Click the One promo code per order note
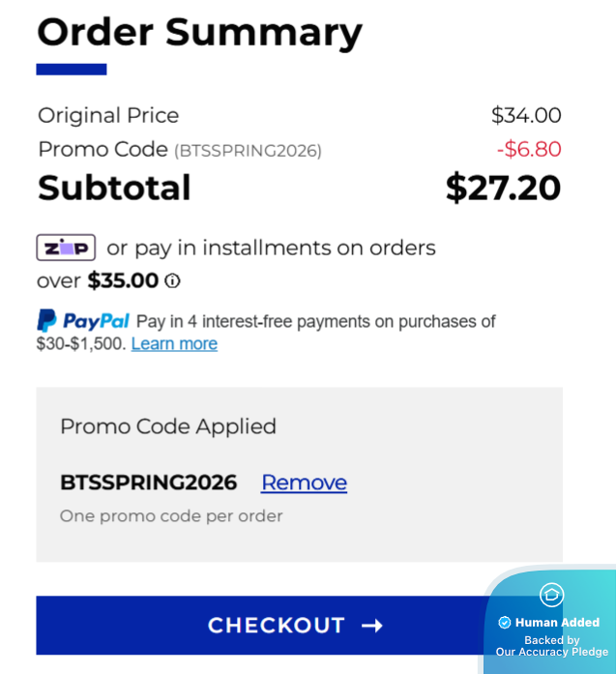Image resolution: width=616 pixels, height=674 pixels. [171, 516]
